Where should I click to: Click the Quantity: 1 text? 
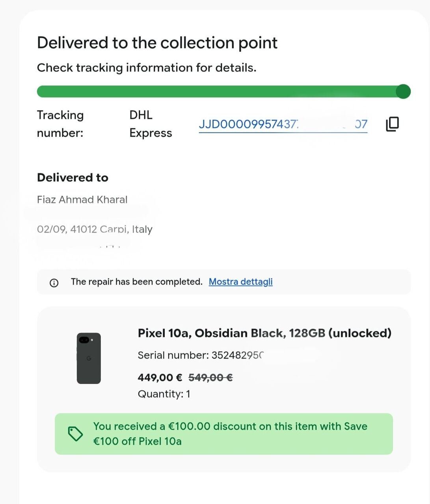click(x=164, y=394)
